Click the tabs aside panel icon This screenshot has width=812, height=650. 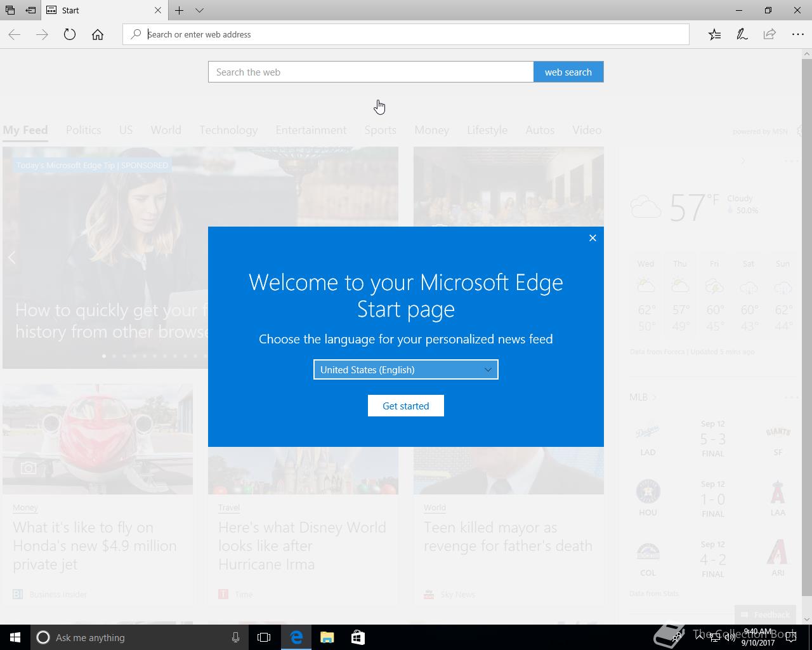coord(10,10)
